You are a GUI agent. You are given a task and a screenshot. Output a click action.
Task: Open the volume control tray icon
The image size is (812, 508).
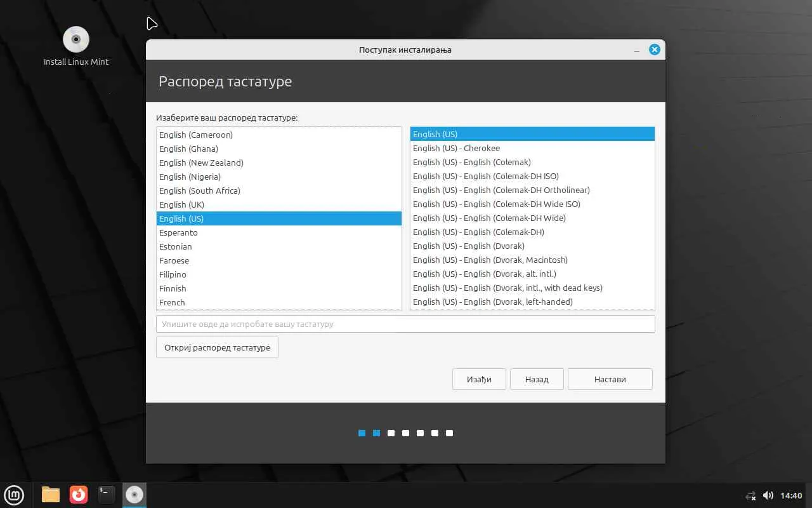[768, 495]
